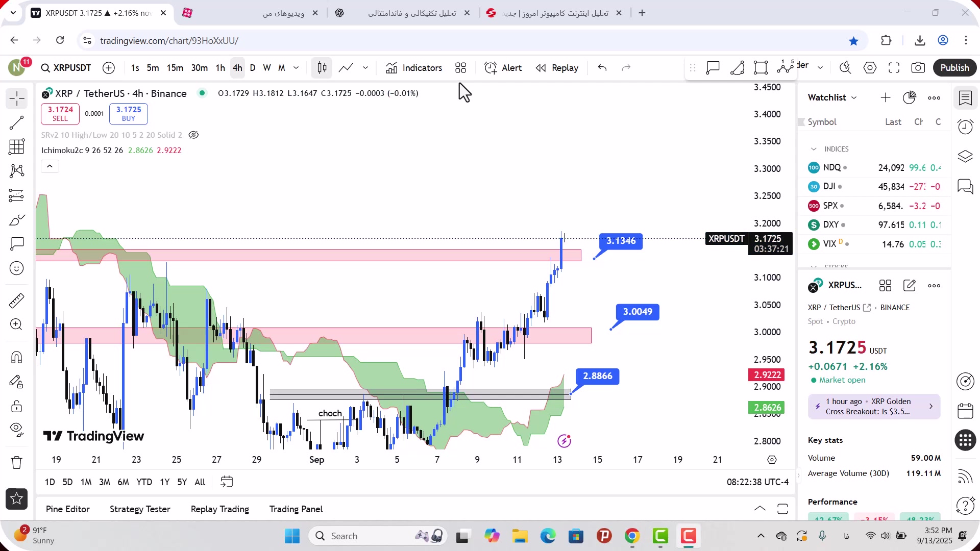Viewport: 980px width, 551px height.
Task: Take a chart snapshot with camera icon
Action: (918, 68)
